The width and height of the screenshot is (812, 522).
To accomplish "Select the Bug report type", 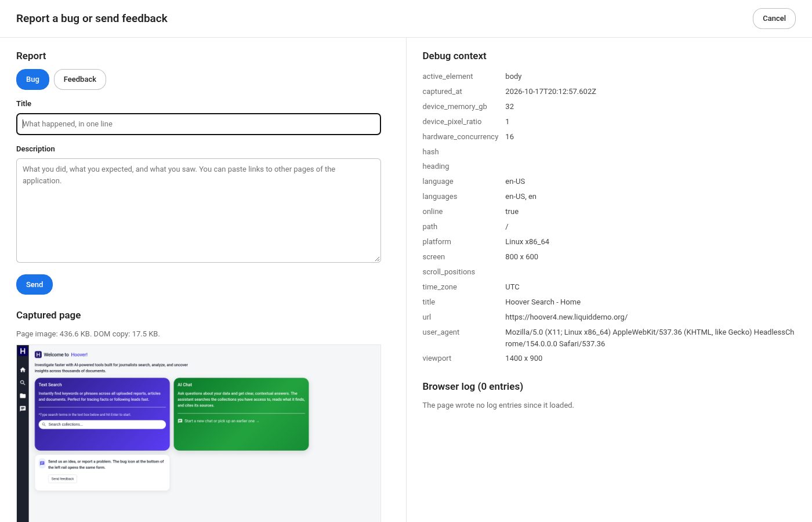I will 32,79.
